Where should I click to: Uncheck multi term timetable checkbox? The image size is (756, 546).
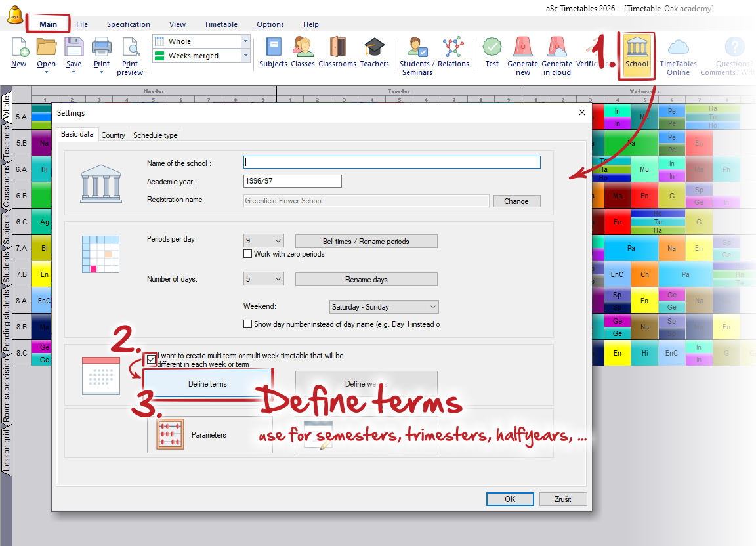(152, 359)
